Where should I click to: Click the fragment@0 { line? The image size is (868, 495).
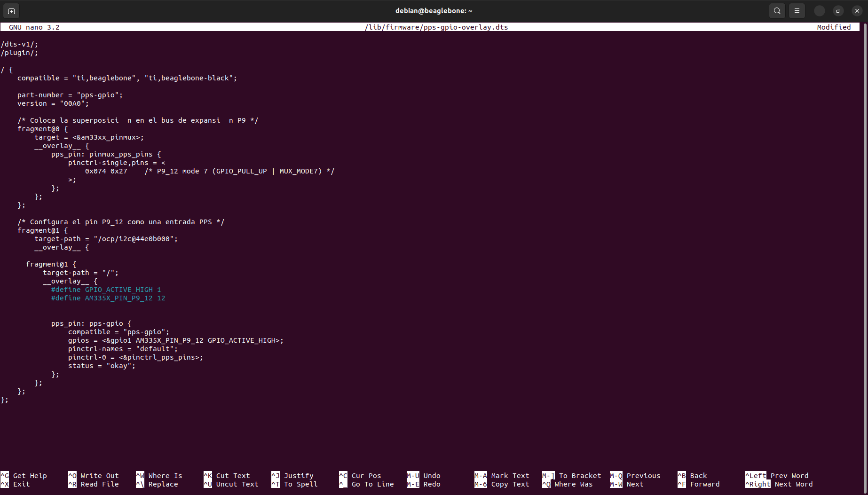pyautogui.click(x=43, y=129)
